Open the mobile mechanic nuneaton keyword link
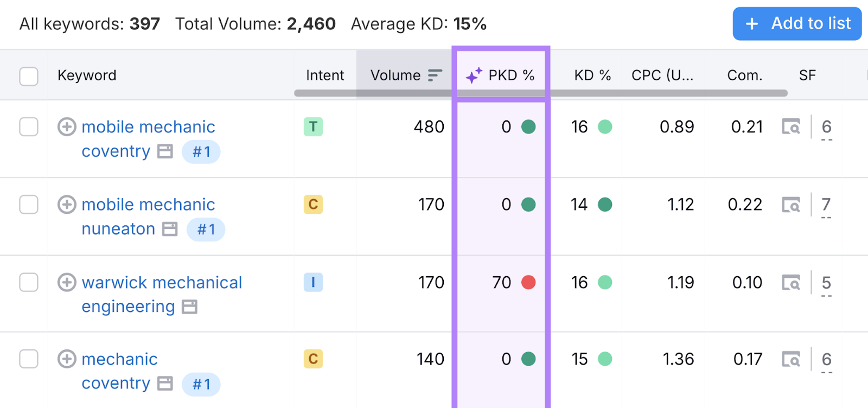 tap(148, 205)
